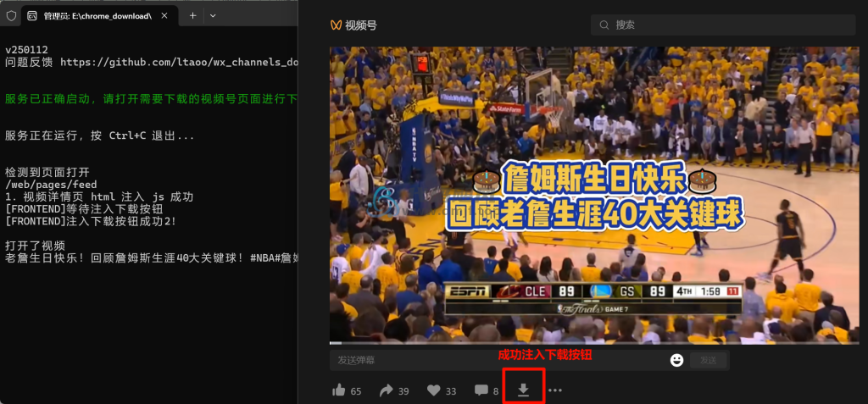Click the 65 likes count
Viewport: 868px width, 404px height.
click(x=356, y=391)
